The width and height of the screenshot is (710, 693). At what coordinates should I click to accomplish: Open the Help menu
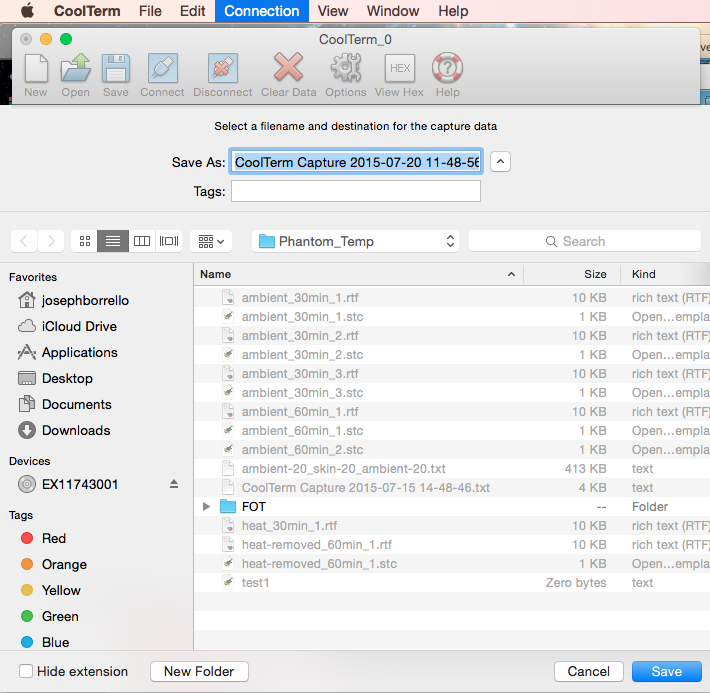(x=453, y=11)
